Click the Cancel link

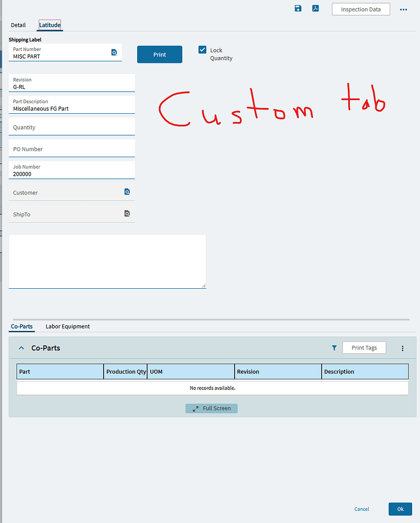361,509
